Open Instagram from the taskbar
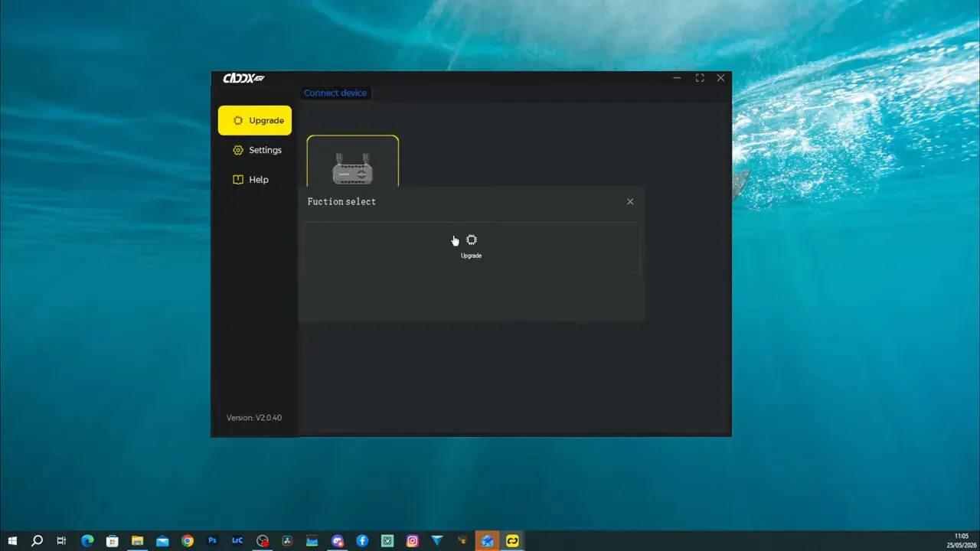The image size is (980, 551). coord(413,541)
